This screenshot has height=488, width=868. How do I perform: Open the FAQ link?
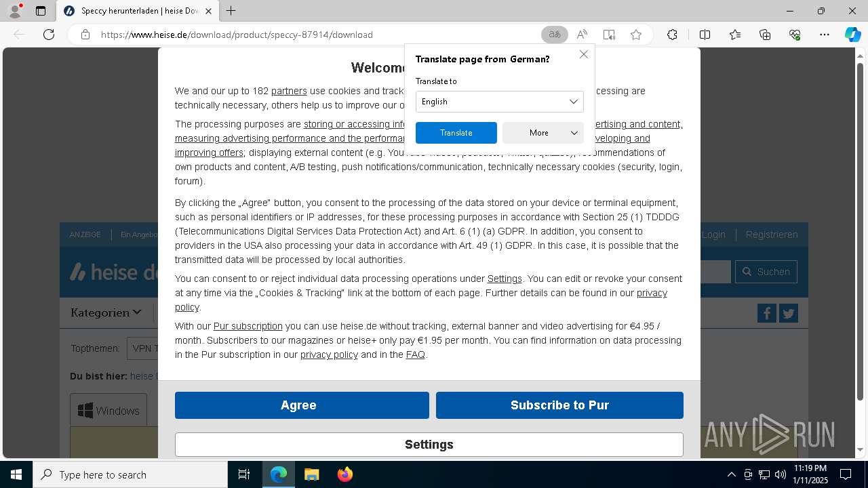(x=415, y=354)
